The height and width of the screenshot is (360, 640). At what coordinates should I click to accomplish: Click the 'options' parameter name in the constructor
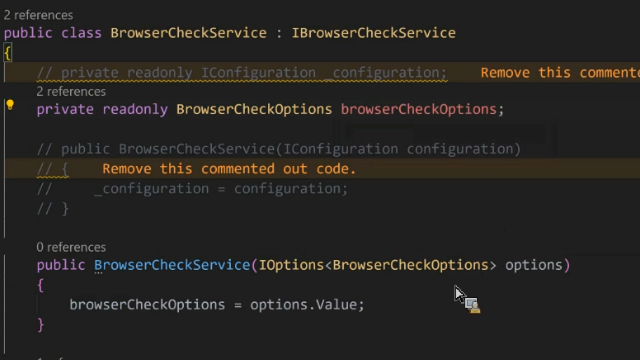tap(533, 265)
